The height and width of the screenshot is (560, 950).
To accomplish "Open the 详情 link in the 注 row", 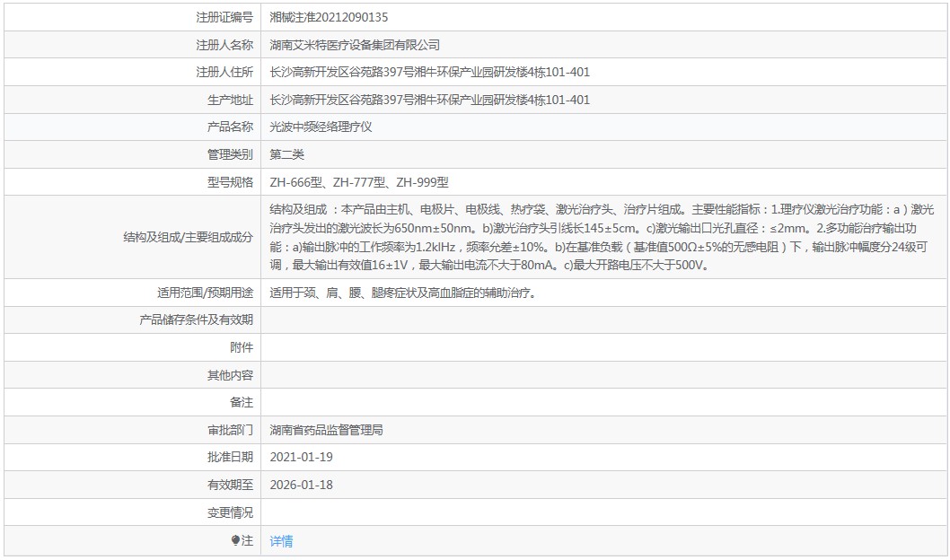I will (281, 541).
